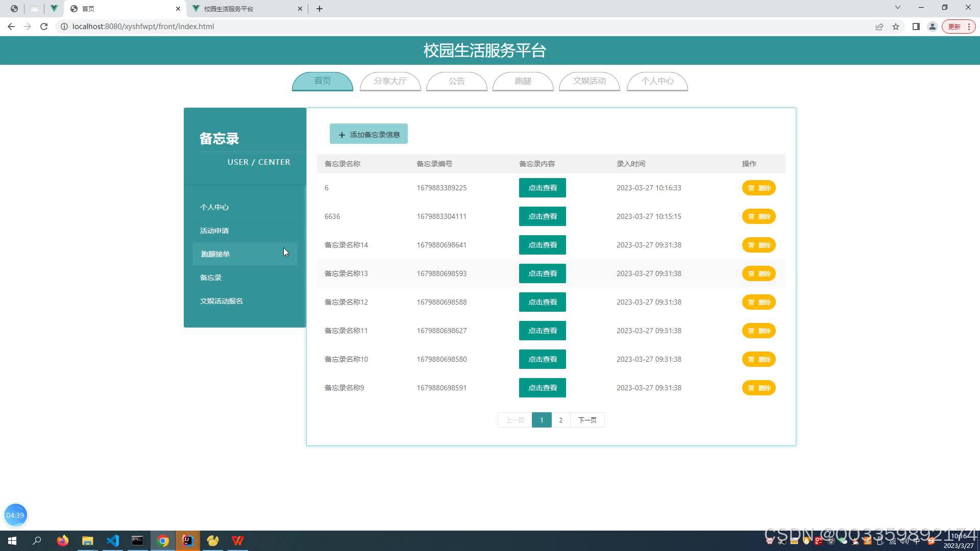Viewport: 980px width, 551px height.
Task: View content of 备忘录名称13
Action: pyautogui.click(x=543, y=273)
